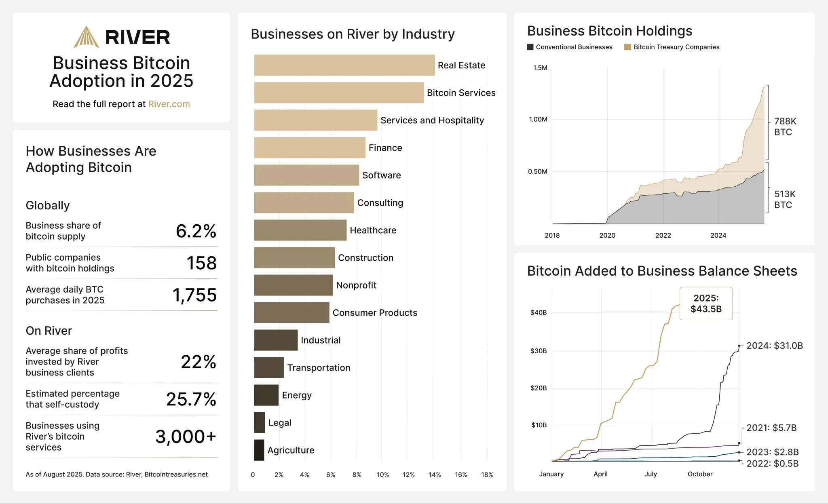
Task: Click the Services and Hospitality bar
Action: [315, 120]
